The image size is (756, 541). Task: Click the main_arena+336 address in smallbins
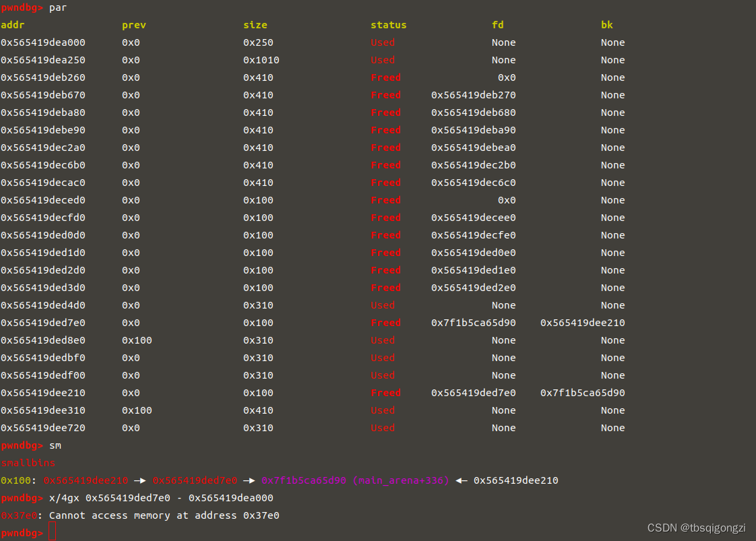coord(355,480)
